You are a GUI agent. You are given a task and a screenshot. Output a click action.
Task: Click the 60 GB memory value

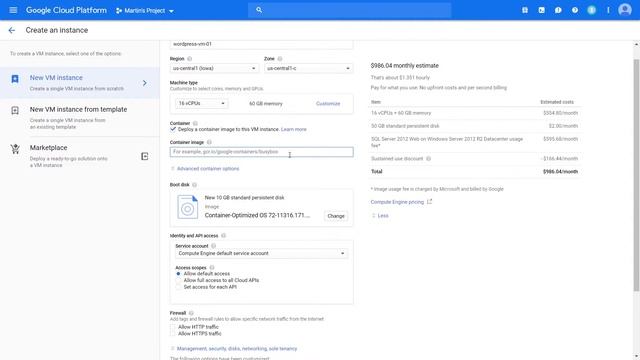coord(266,104)
